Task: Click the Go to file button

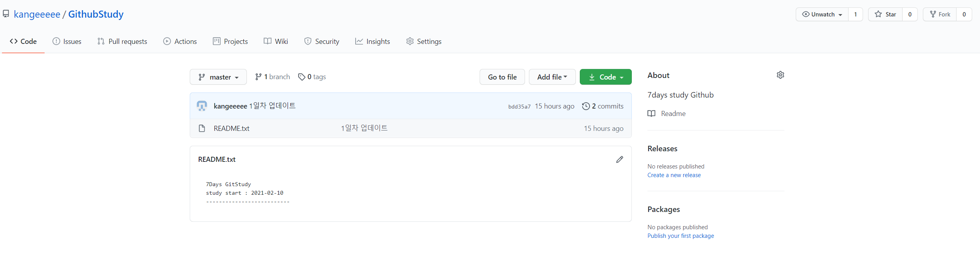Action: point(502,77)
